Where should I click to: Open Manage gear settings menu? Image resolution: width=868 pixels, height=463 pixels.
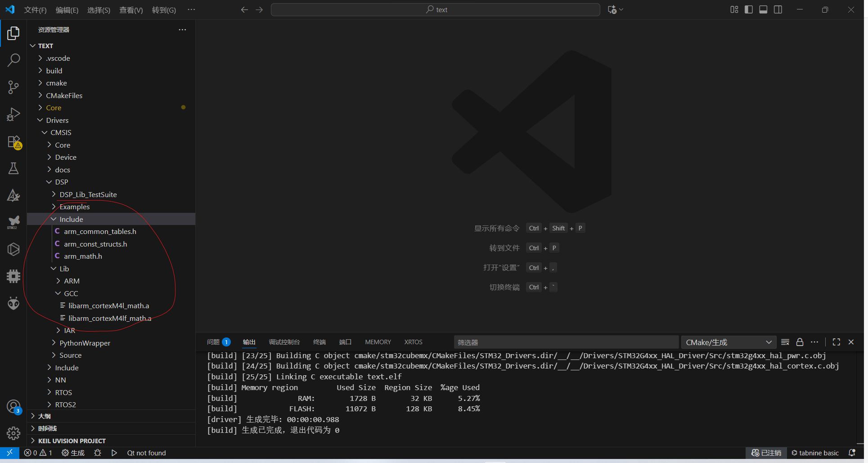click(x=13, y=433)
